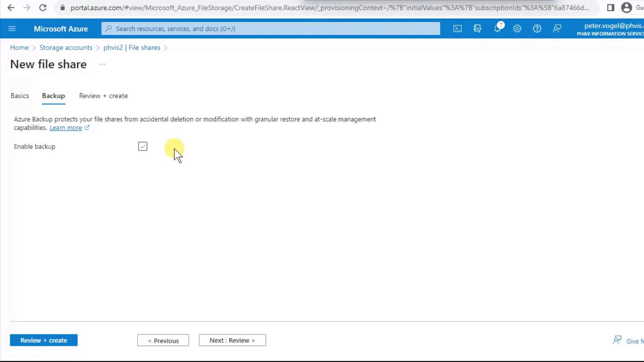The width and height of the screenshot is (644, 362).
Task: Open portal settings gear icon
Action: 517,29
